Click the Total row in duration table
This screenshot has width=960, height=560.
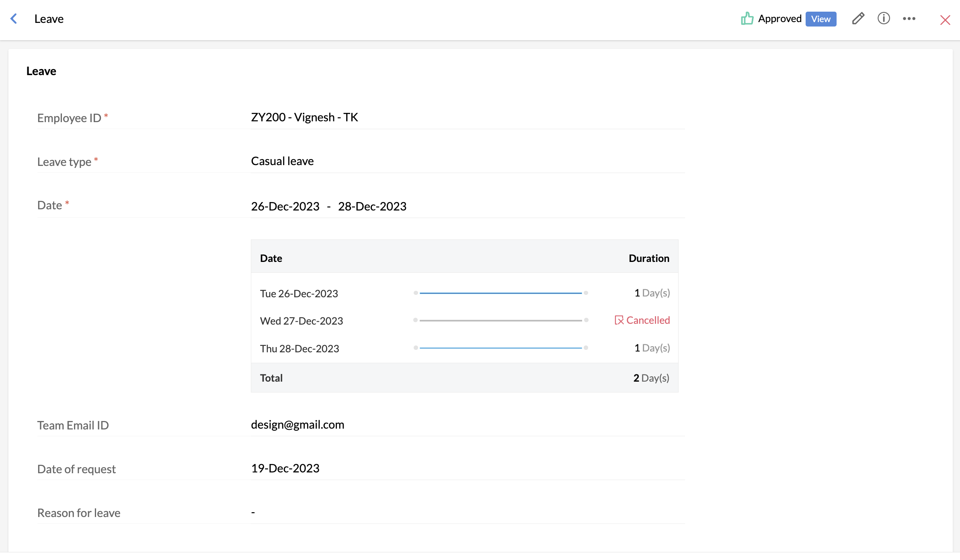pos(464,378)
